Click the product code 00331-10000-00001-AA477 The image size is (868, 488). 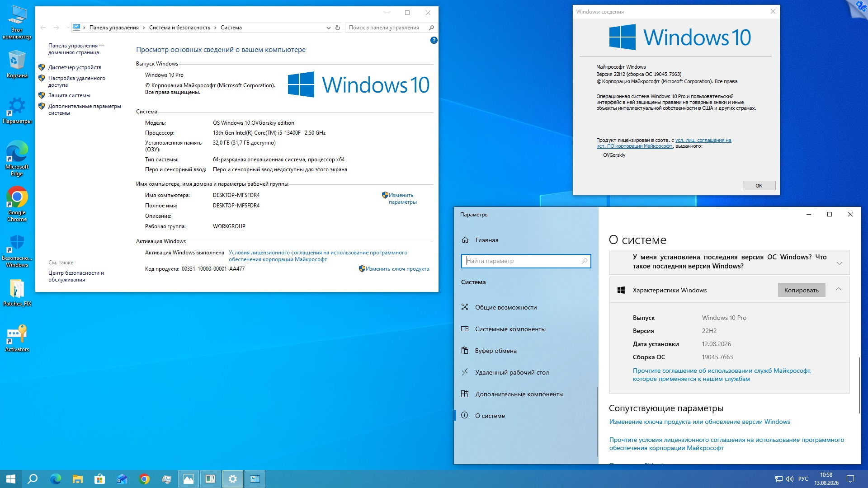click(213, 269)
